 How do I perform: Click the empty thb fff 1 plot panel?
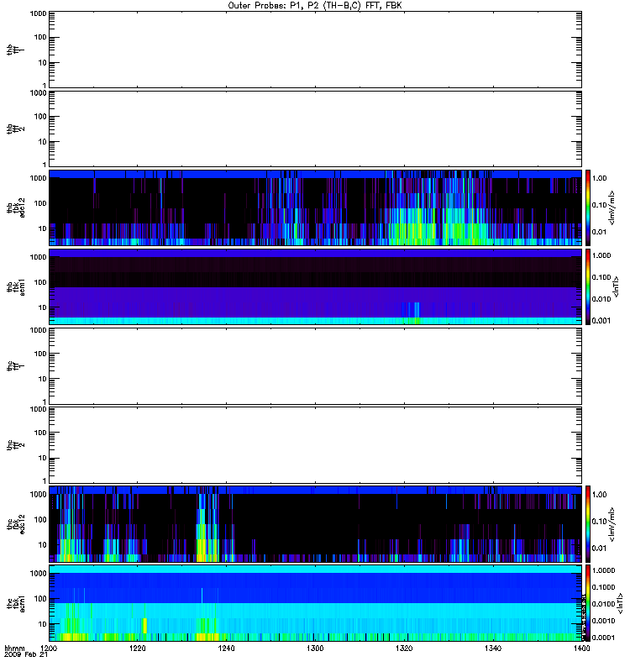pos(315,50)
